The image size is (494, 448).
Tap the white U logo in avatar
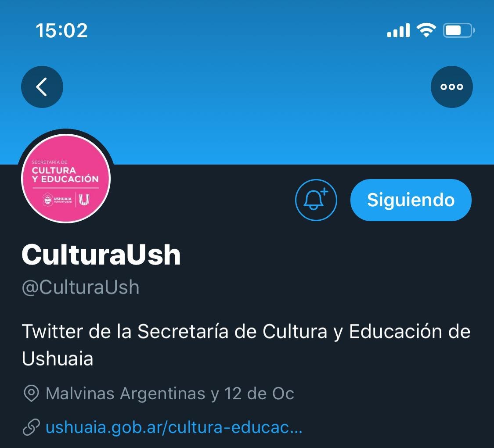click(84, 199)
